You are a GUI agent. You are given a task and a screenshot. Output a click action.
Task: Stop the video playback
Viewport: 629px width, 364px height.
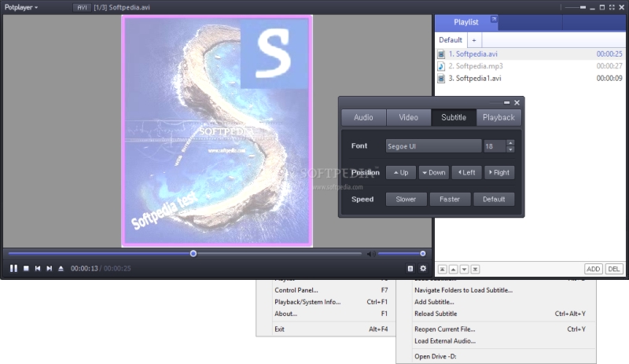pyautogui.click(x=26, y=269)
